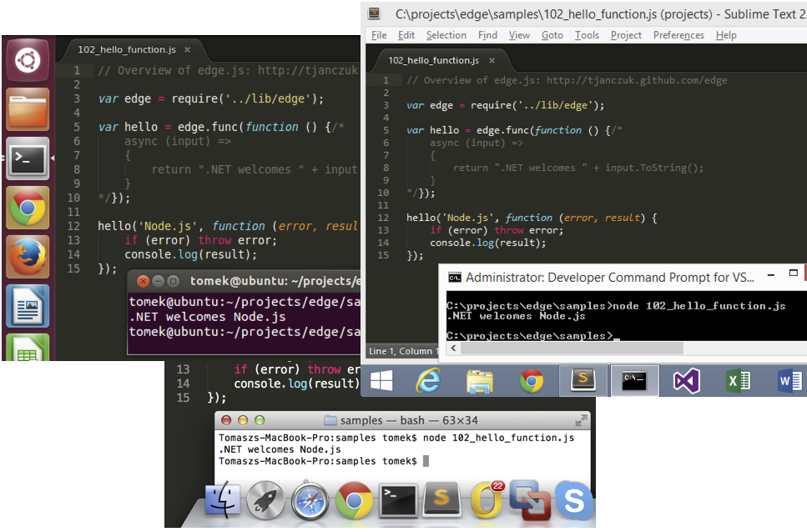Close the tab in Ubuntu Sublime Text
The image size is (807, 532).
(x=187, y=50)
